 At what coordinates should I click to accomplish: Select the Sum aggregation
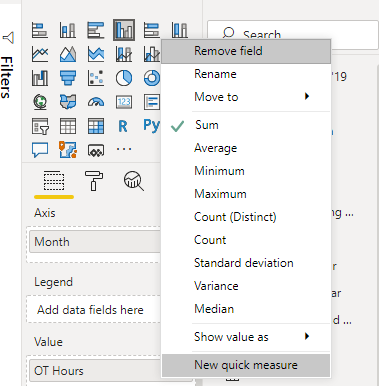(246, 125)
